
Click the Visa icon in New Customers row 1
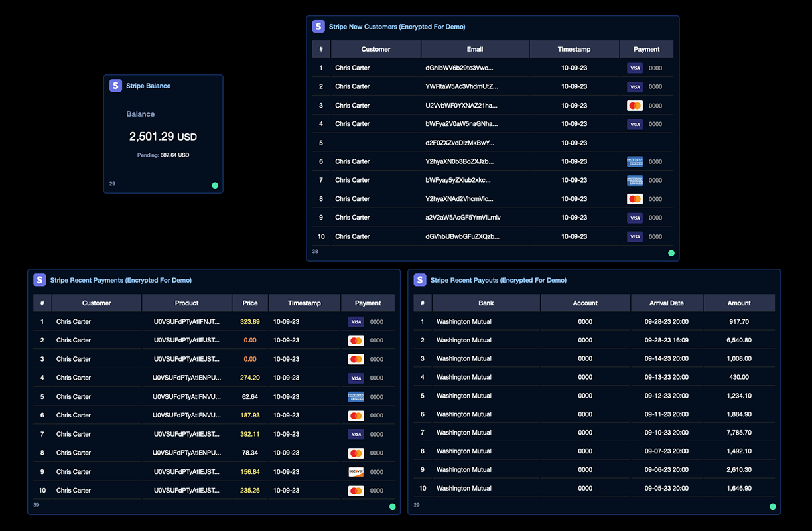pyautogui.click(x=635, y=68)
